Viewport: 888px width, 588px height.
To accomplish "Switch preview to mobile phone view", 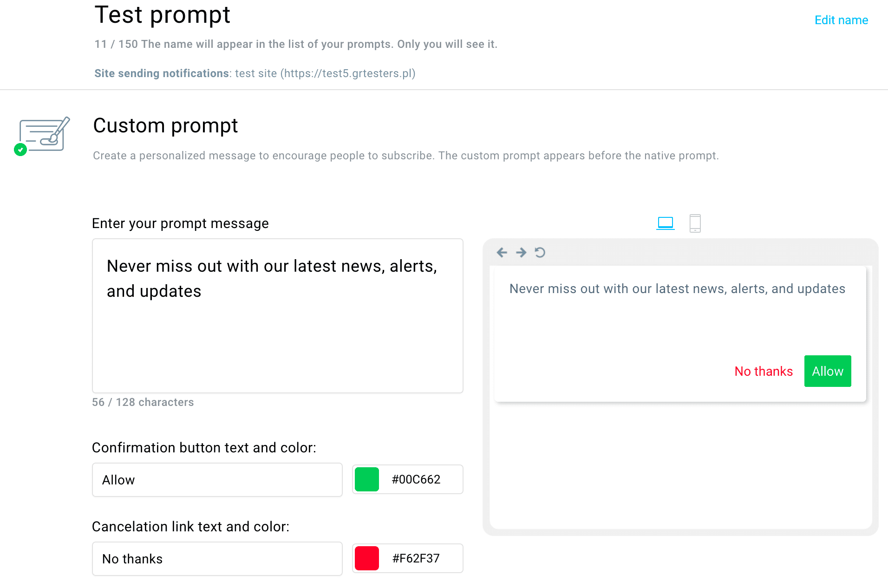I will tap(695, 223).
